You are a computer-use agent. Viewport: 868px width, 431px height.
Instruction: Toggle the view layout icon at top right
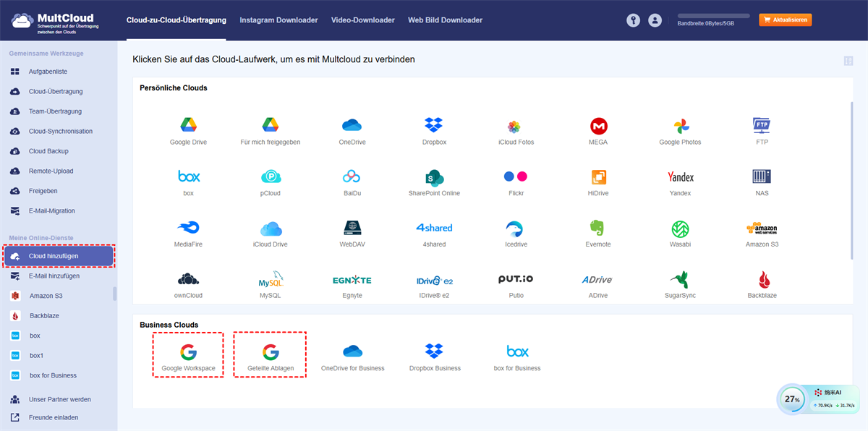point(848,61)
